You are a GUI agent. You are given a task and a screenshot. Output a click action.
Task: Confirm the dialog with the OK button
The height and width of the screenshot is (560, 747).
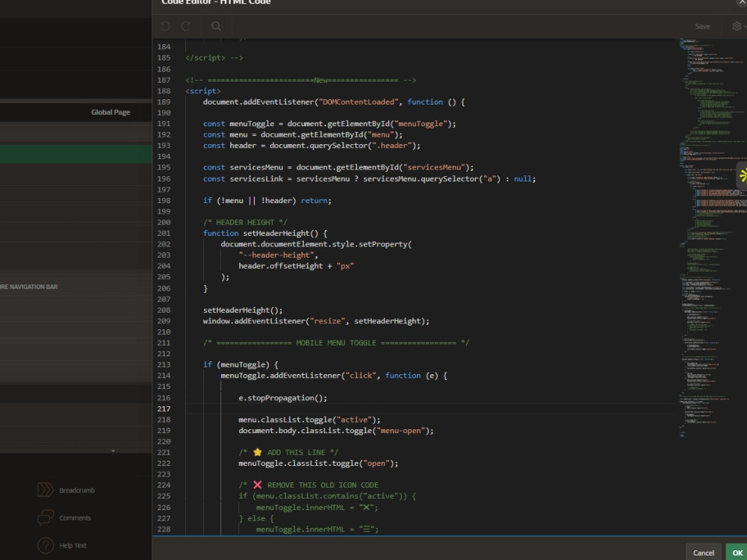pos(737,553)
